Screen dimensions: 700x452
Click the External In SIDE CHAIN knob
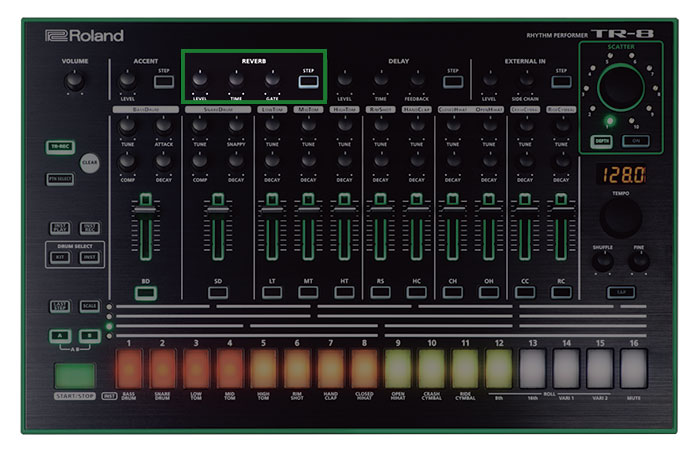pyautogui.click(x=525, y=80)
